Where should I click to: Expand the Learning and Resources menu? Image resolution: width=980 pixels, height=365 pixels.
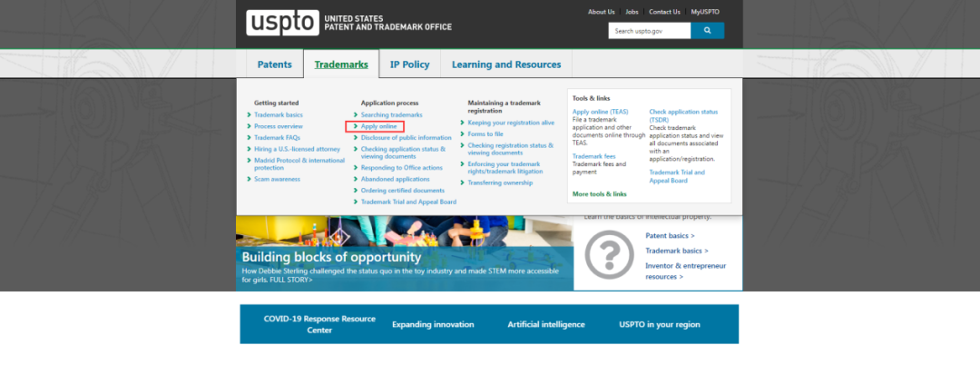[x=506, y=64]
